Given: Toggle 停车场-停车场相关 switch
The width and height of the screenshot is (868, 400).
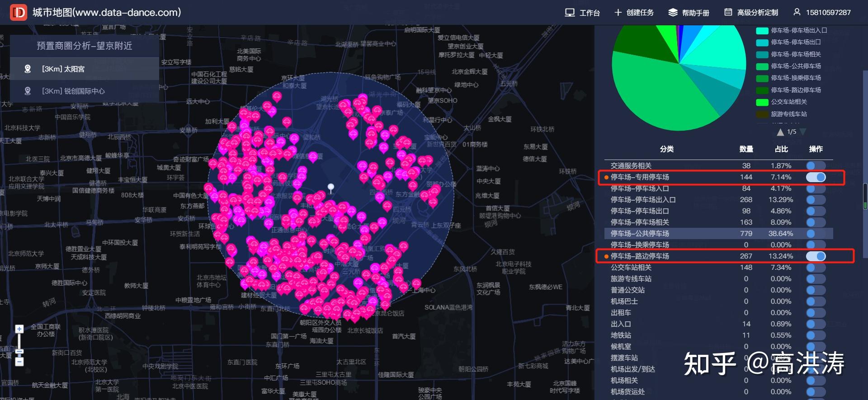Looking at the screenshot, I should click(x=816, y=222).
